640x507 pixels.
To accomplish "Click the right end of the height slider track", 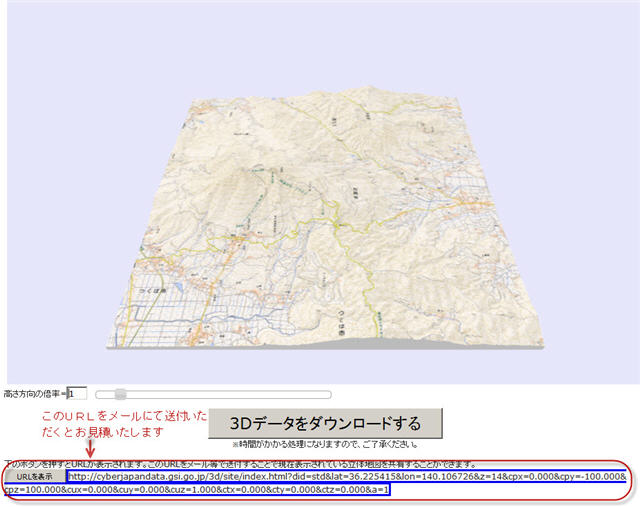I will pos(326,394).
